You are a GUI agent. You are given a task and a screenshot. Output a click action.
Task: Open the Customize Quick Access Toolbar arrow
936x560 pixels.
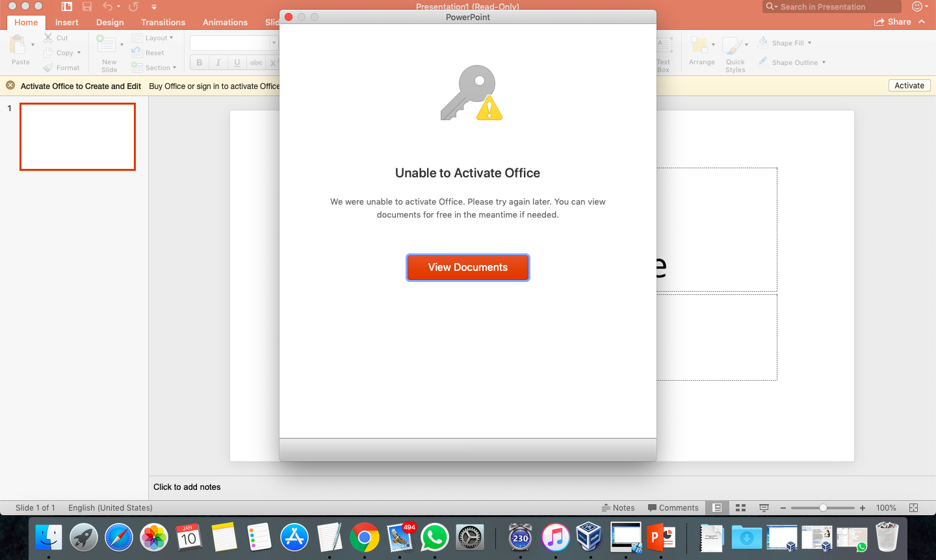coord(154,7)
